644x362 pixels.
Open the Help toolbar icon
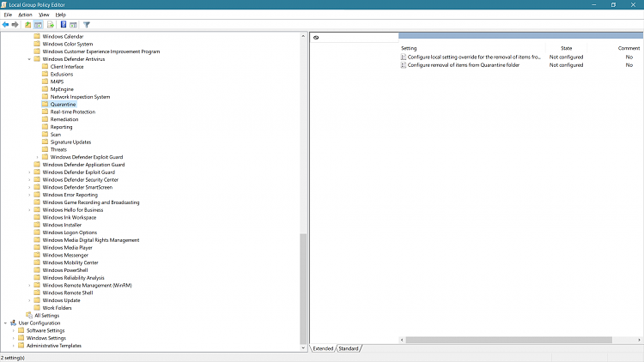pyautogui.click(x=64, y=25)
